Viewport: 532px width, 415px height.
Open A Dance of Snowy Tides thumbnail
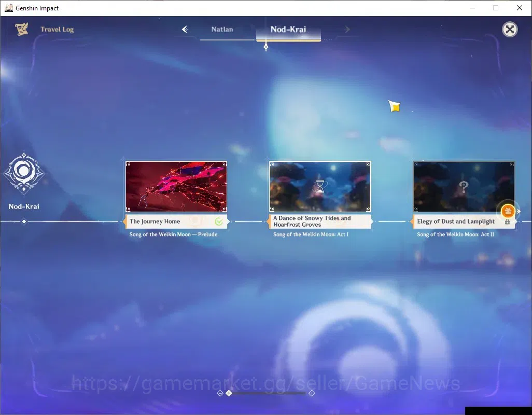(320, 187)
